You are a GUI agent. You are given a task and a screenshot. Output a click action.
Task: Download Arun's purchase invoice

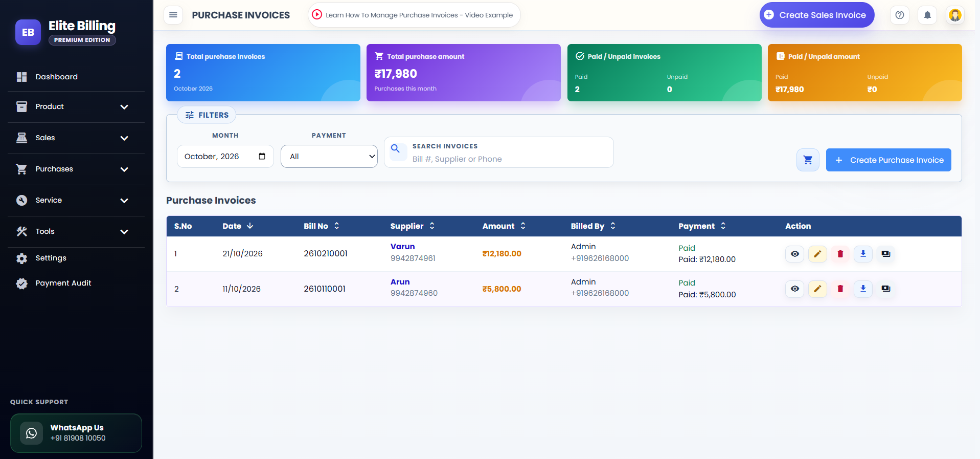[x=863, y=289]
